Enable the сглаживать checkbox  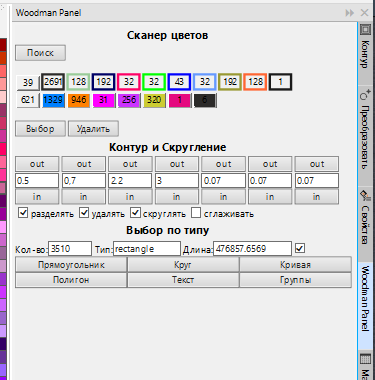pos(196,213)
